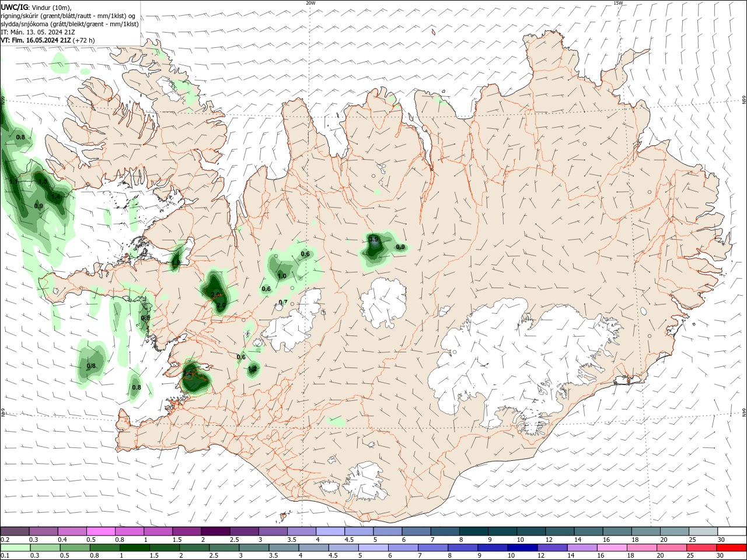Click the 1.2 precipitation value on the map
Viewport: 747px width, 560px height.
253,369
